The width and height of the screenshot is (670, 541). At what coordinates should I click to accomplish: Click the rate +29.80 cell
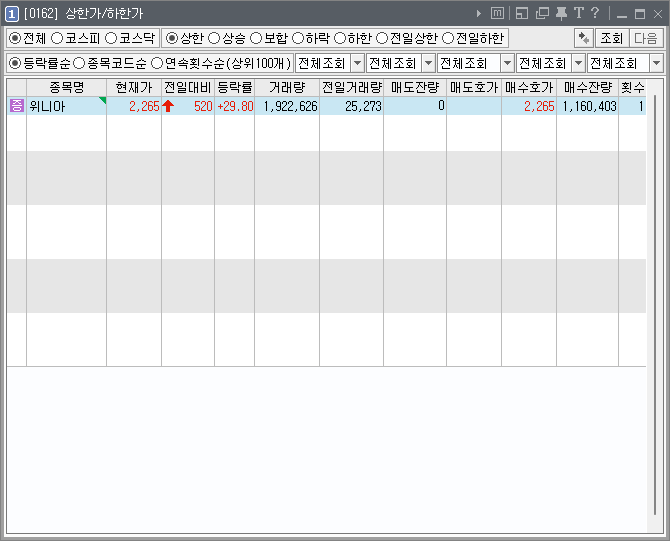pyautogui.click(x=235, y=106)
